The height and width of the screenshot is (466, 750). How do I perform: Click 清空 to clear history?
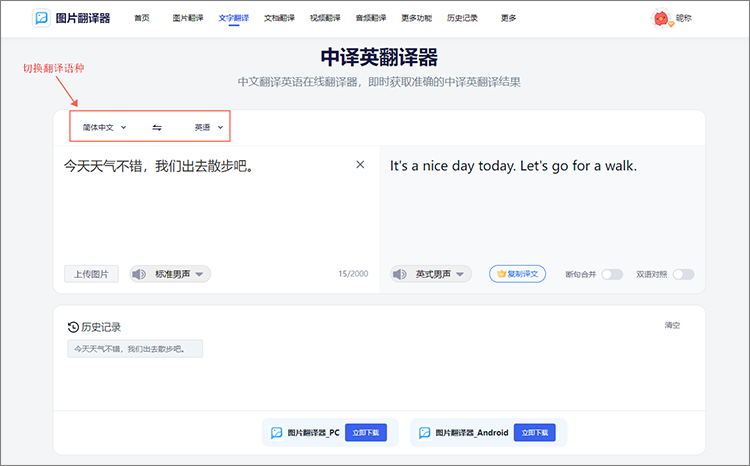[672, 325]
